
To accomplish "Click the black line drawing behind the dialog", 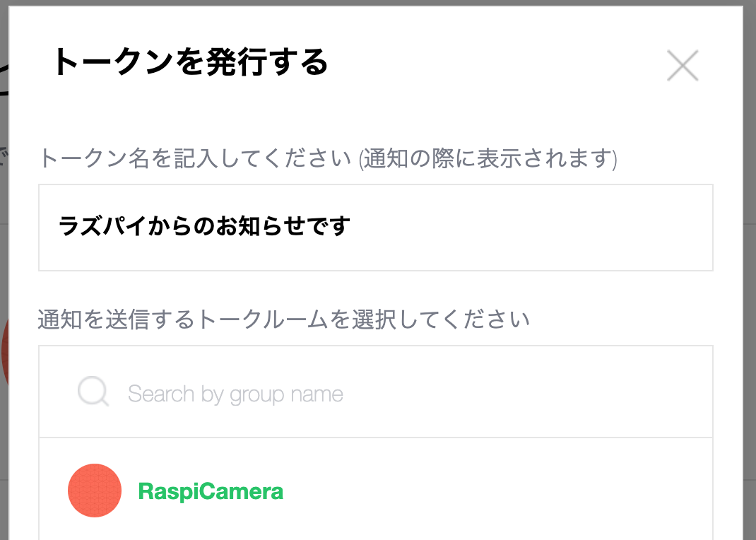I will (4, 80).
